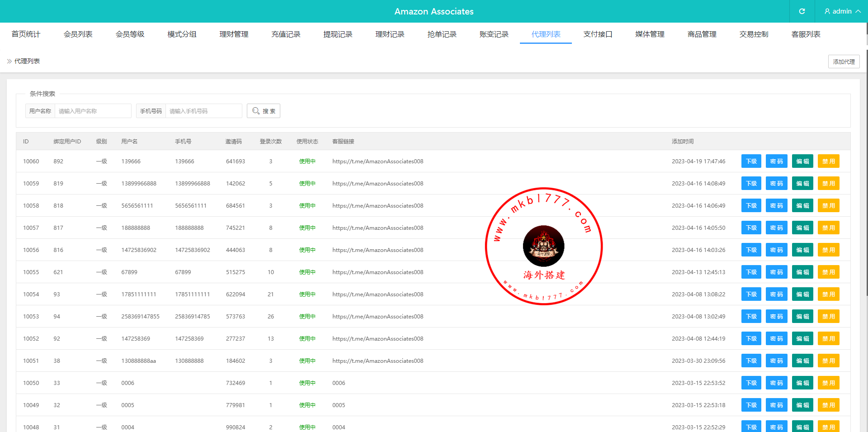868x432 pixels.
Task: Open the 首页统计 menu
Action: (26, 34)
